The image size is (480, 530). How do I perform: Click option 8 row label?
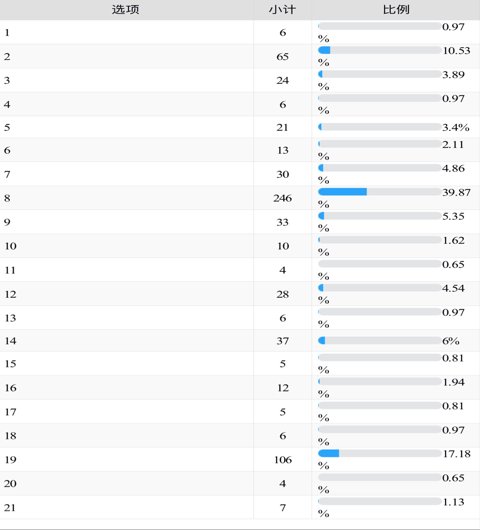pyautogui.click(x=7, y=198)
